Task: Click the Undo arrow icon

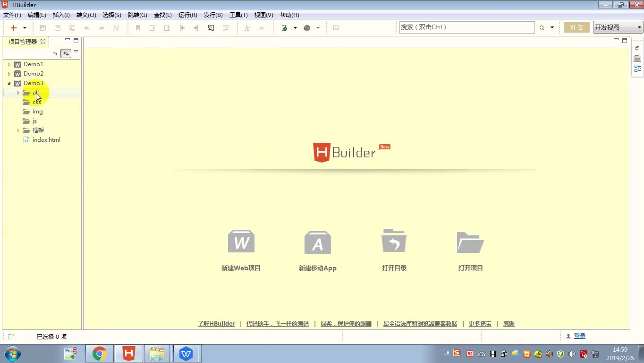Action: [87, 28]
